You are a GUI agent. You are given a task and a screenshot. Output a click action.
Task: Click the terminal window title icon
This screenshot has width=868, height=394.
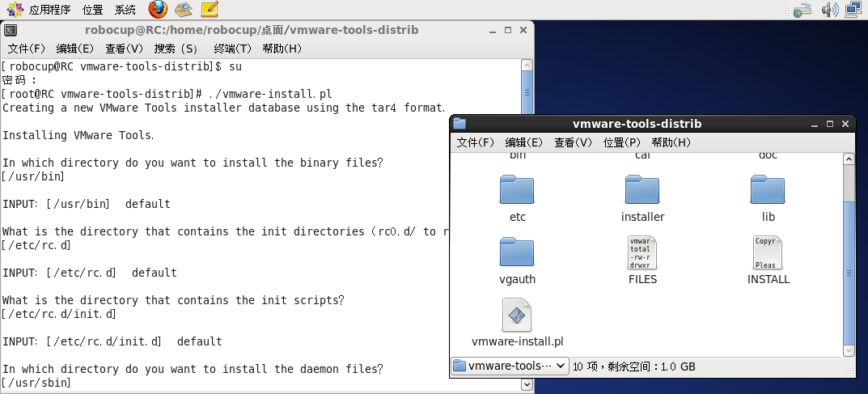point(10,31)
